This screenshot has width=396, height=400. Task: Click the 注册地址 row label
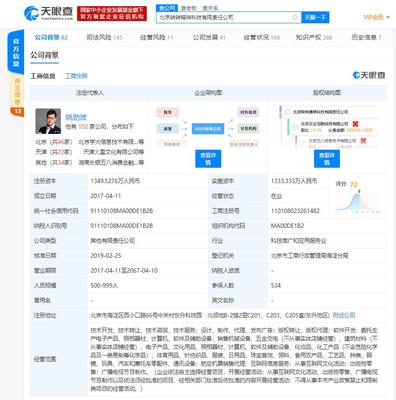[x=45, y=315]
